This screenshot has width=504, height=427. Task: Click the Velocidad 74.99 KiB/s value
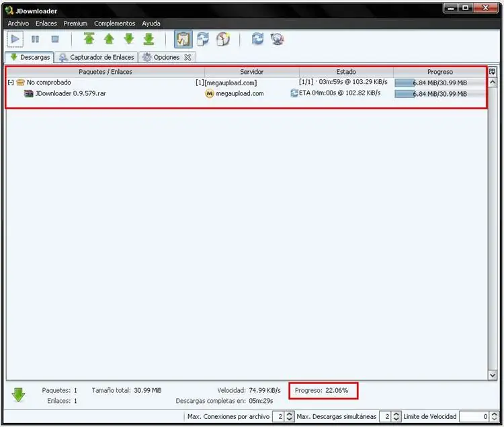pyautogui.click(x=265, y=390)
